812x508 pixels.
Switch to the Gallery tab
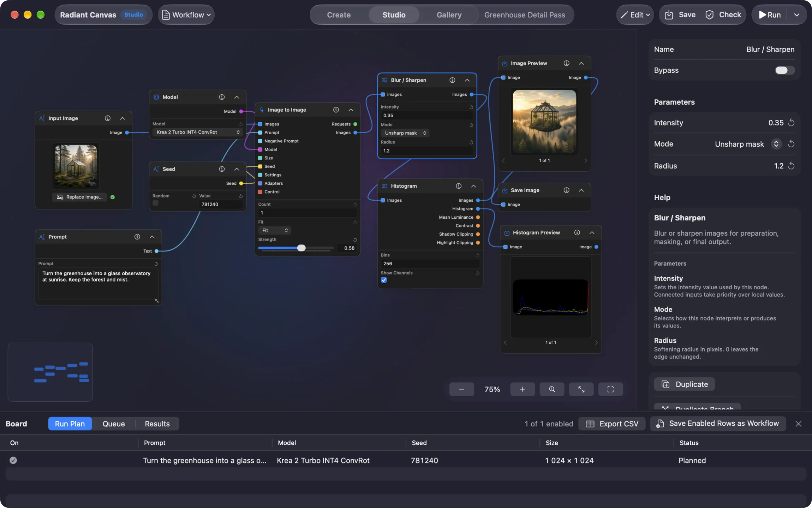(x=449, y=15)
